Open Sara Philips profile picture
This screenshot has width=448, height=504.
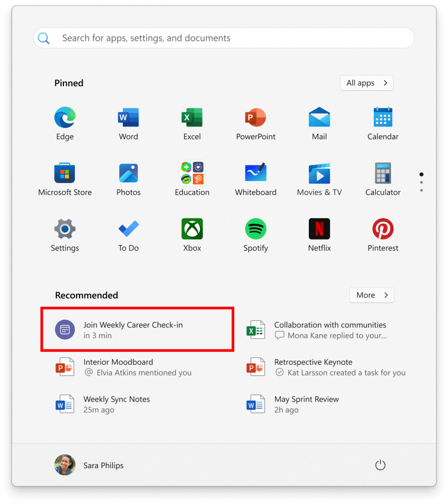click(65, 465)
